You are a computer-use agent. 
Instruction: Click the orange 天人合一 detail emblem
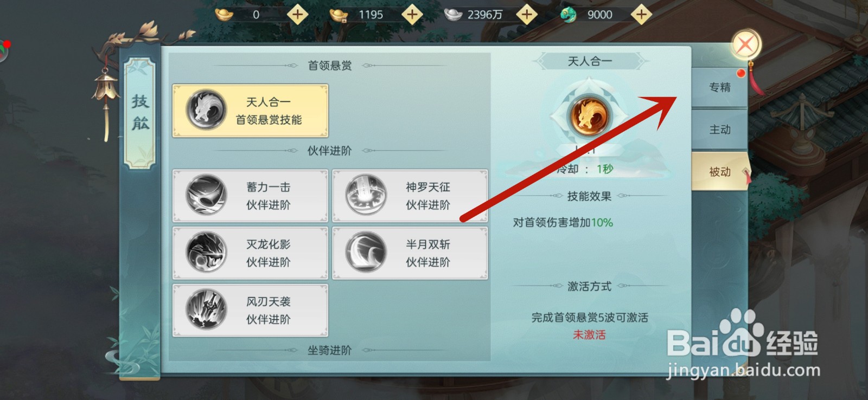tap(589, 115)
